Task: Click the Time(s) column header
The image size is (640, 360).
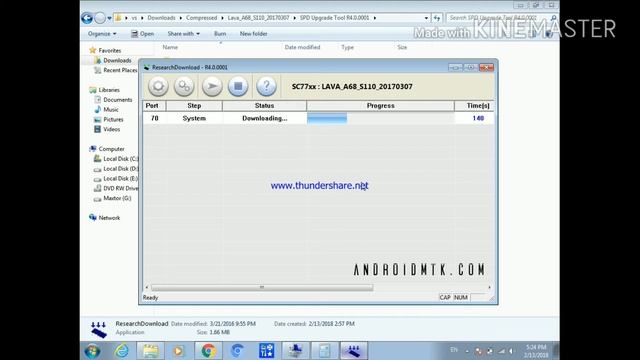Action: pos(474,106)
